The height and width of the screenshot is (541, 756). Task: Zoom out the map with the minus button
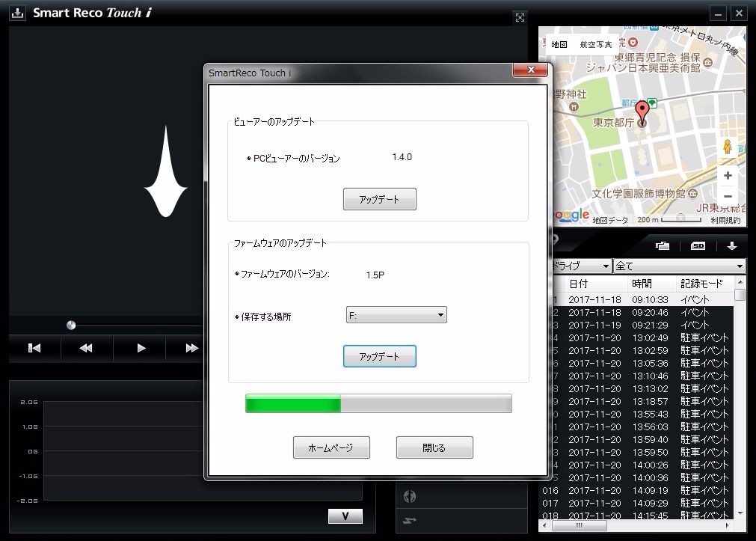click(728, 196)
